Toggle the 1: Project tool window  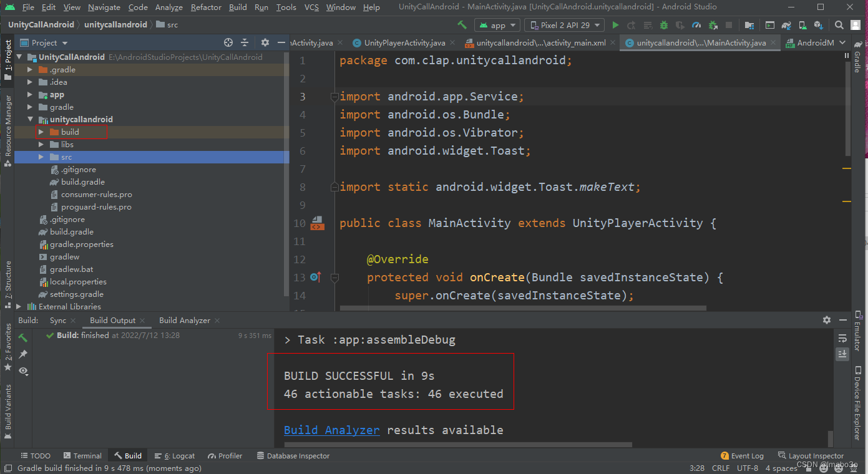coord(7,60)
